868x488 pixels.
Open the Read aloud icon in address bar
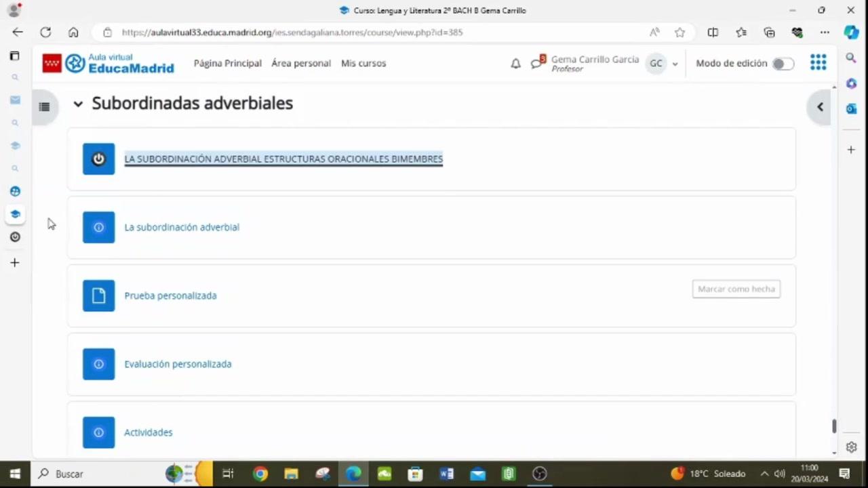coord(654,32)
